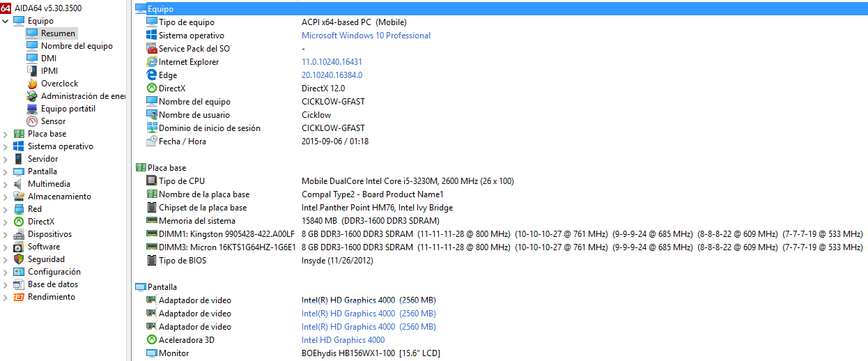Select the Nombre de usuario row
Image resolution: width=868 pixels, height=361 pixels.
coord(501,115)
